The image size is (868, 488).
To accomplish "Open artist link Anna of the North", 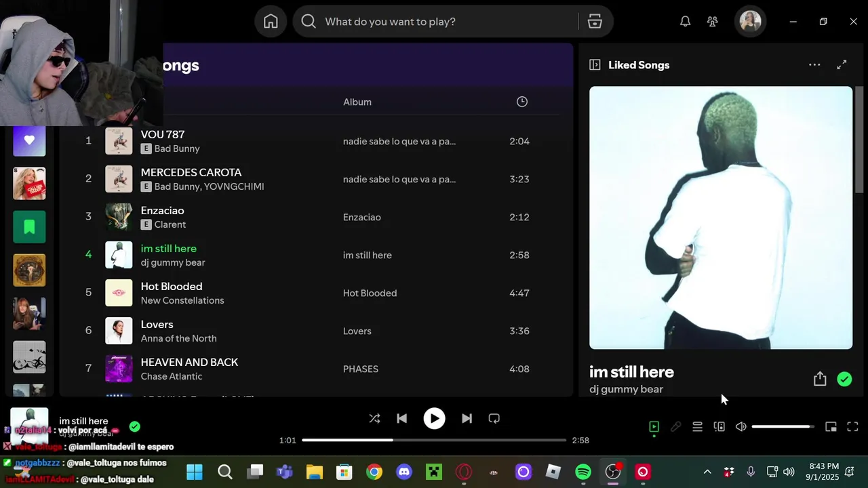I will click(x=178, y=338).
